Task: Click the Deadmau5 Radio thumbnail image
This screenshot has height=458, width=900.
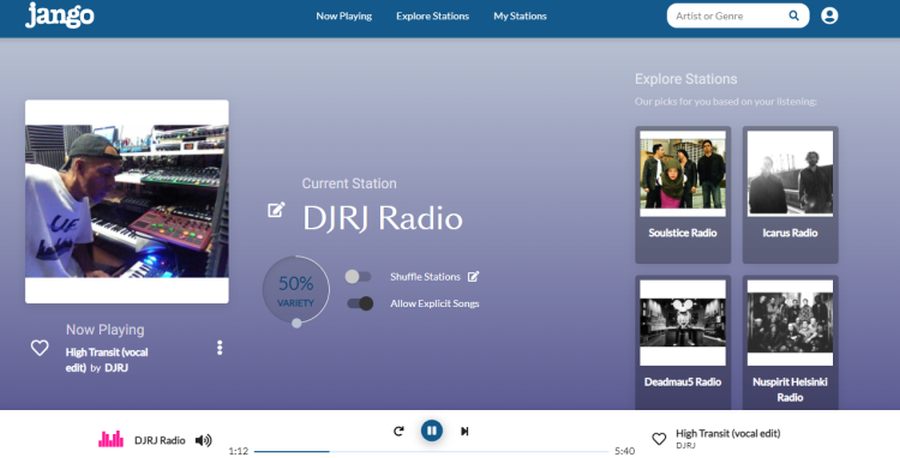Action: click(682, 323)
